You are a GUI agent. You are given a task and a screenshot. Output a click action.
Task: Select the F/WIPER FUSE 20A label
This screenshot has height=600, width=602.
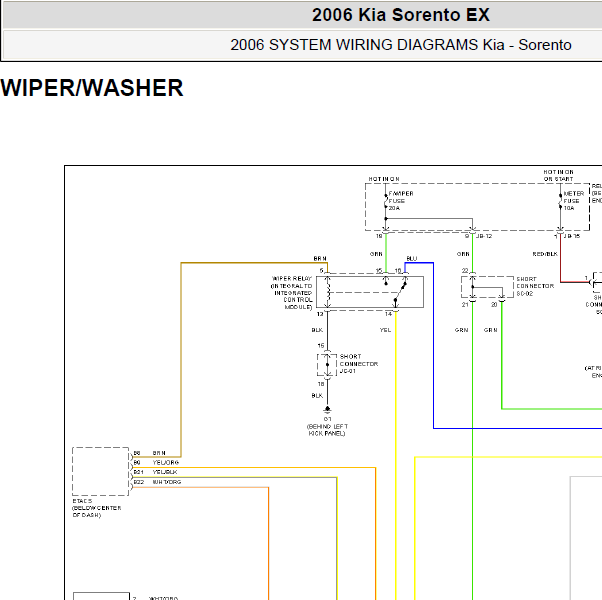click(x=401, y=201)
